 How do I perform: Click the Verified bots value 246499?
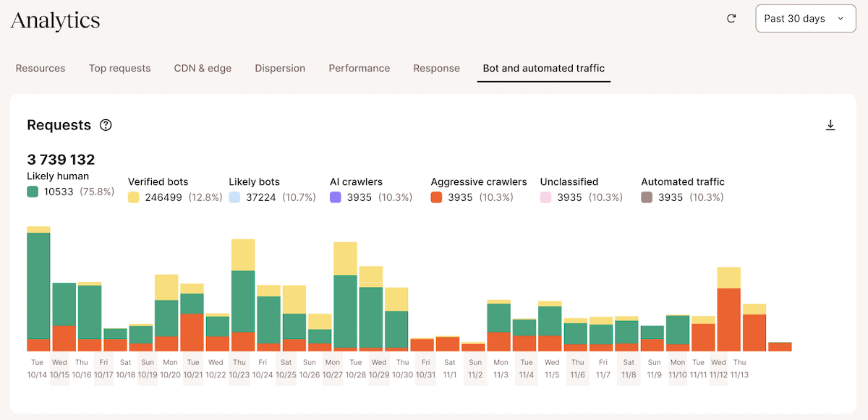point(163,197)
